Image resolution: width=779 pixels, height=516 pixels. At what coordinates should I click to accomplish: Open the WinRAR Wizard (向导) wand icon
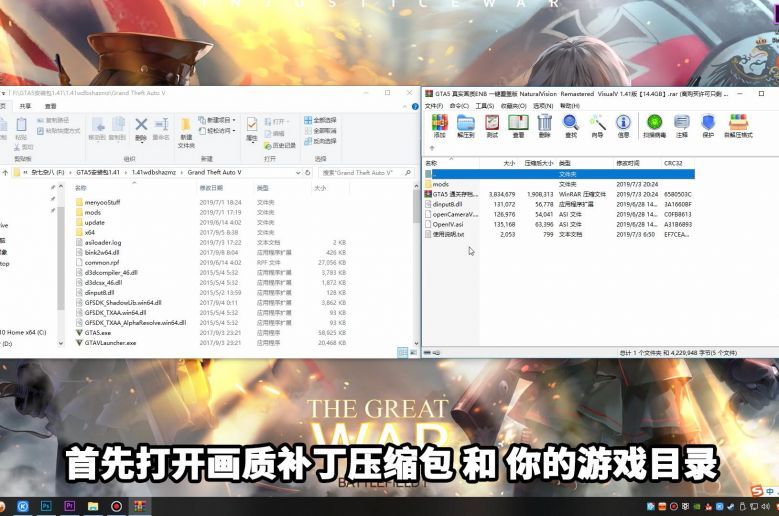click(x=597, y=126)
